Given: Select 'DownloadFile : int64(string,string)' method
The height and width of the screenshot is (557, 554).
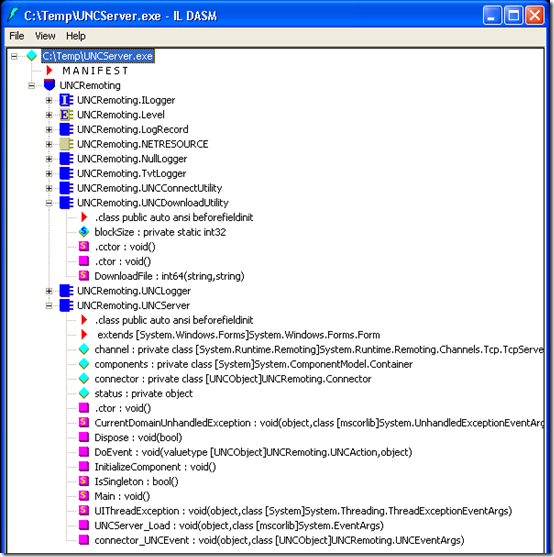Looking at the screenshot, I should 169,276.
